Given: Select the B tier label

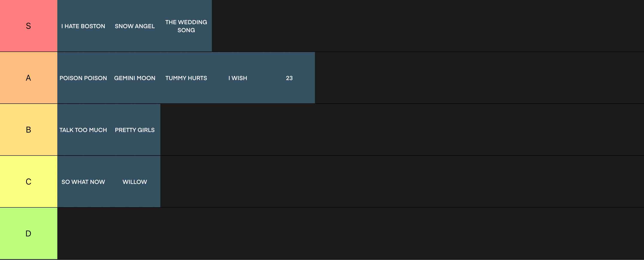Looking at the screenshot, I should pyautogui.click(x=29, y=130).
